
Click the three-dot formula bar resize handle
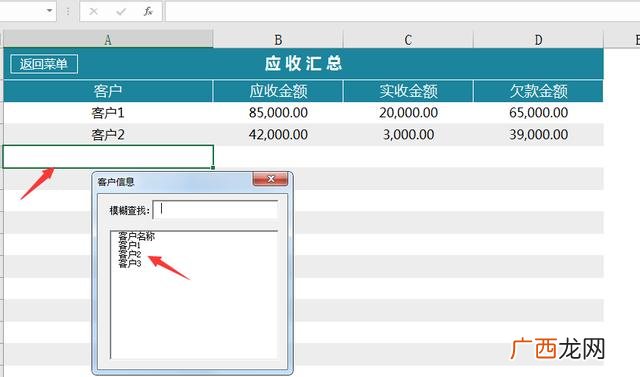pyautogui.click(x=68, y=11)
